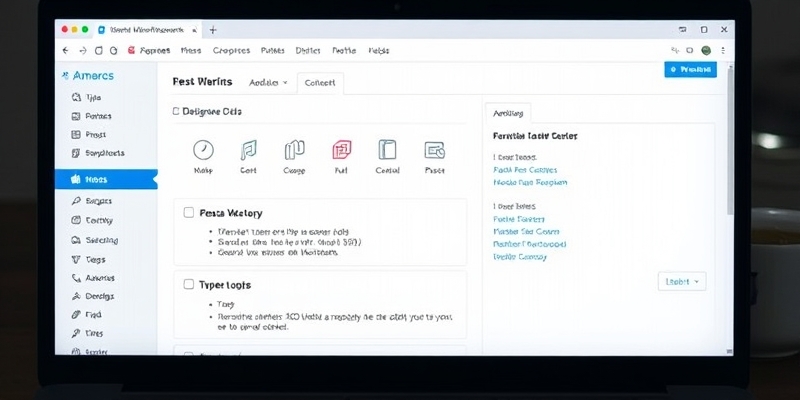Viewport: 800px width, 400px height.
Task: Open third blue link under second group
Action: click(530, 244)
